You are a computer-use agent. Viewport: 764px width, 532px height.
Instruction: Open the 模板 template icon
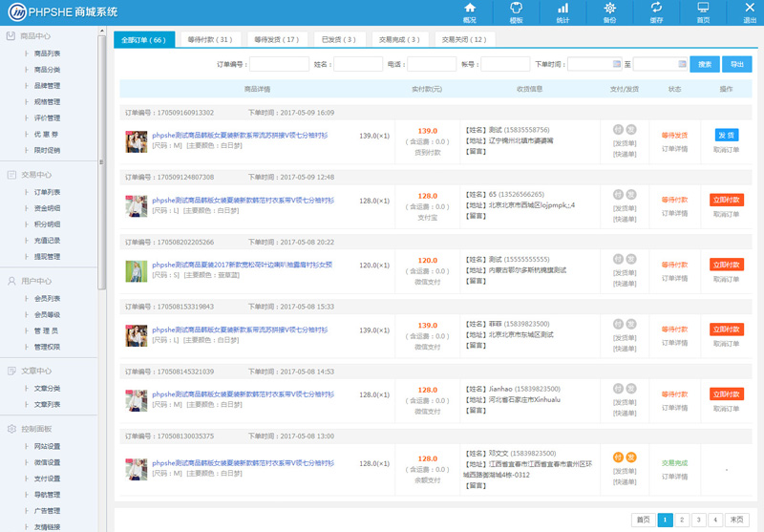coord(516,9)
